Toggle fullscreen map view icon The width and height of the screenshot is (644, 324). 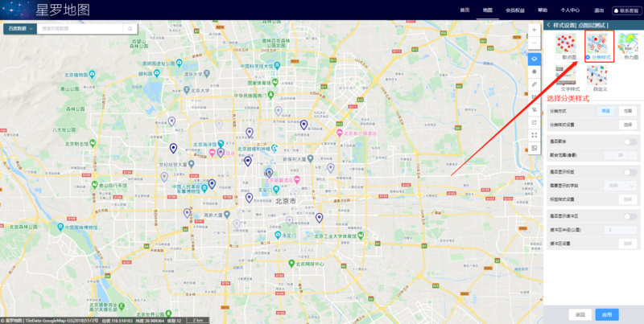534,135
